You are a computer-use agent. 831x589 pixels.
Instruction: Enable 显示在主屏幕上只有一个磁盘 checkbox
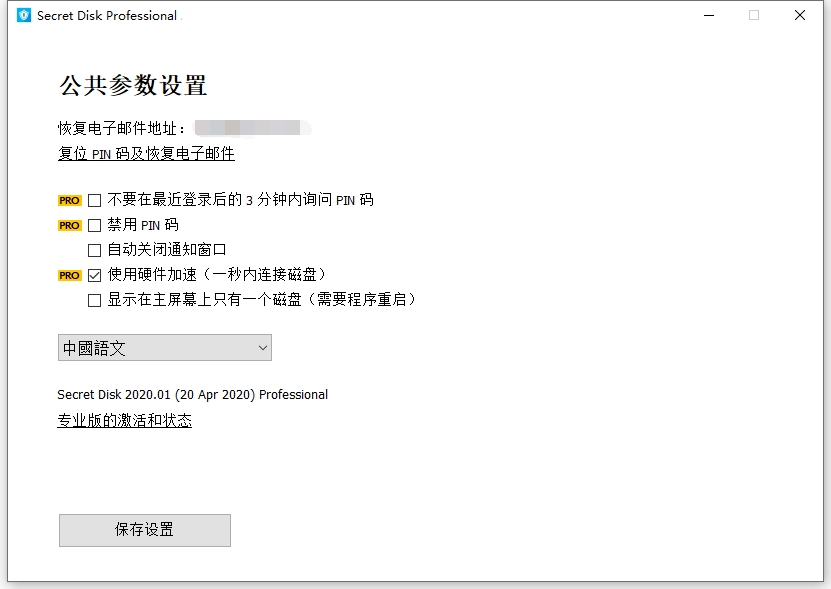coord(94,301)
